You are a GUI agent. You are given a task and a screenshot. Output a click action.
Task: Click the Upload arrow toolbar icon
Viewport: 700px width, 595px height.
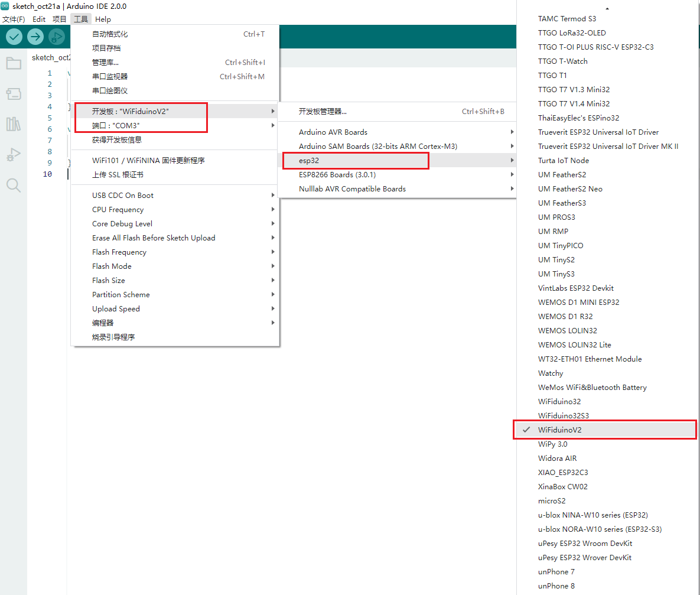pos(35,37)
